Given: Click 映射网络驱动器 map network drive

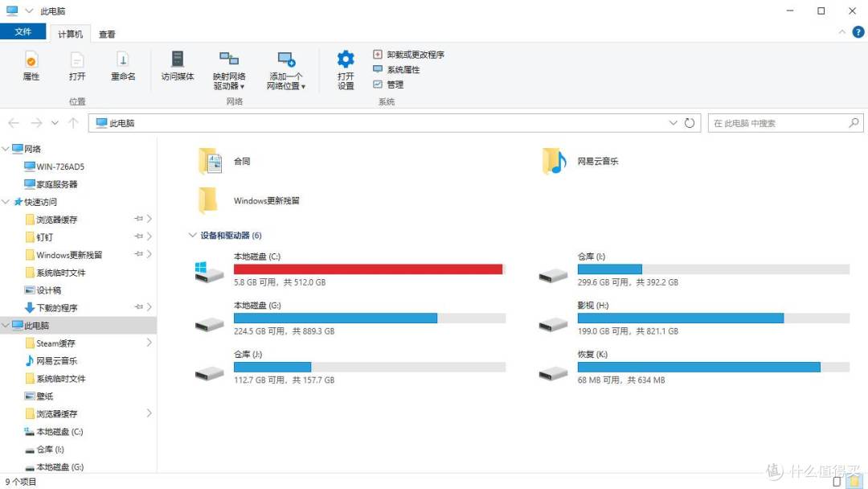Looking at the screenshot, I should click(228, 70).
